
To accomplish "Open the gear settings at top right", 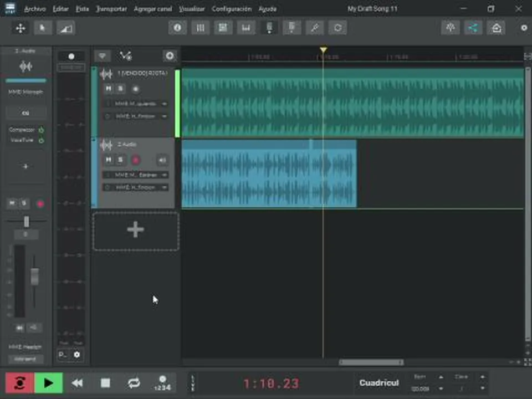I will [x=524, y=28].
